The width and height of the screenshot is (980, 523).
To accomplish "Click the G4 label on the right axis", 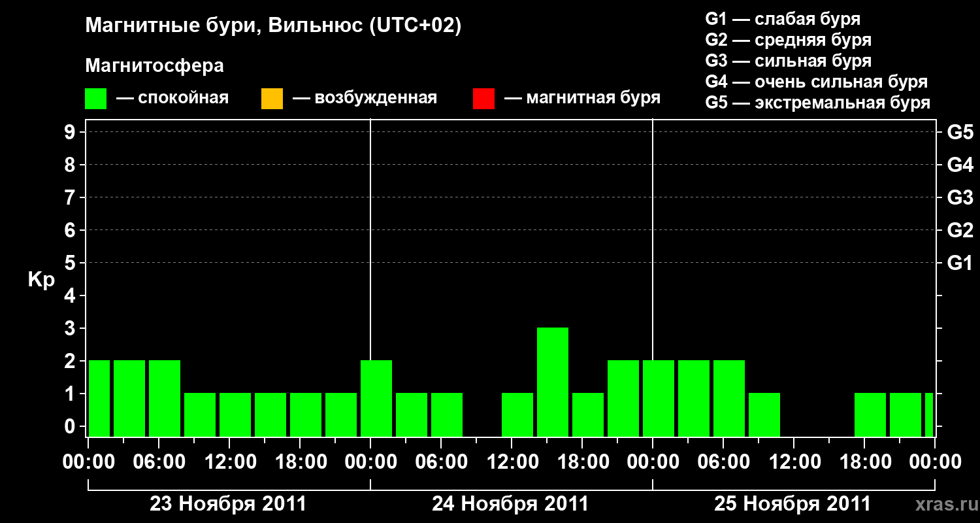I will click(x=960, y=165).
